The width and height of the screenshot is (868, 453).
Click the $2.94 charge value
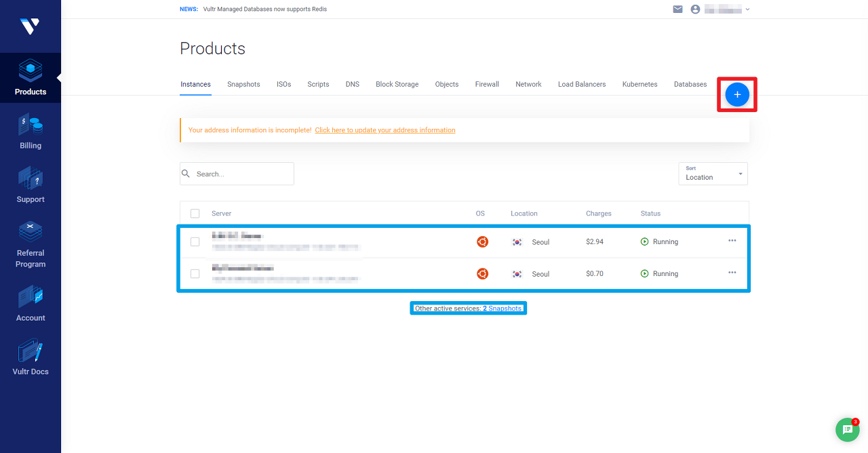595,242
